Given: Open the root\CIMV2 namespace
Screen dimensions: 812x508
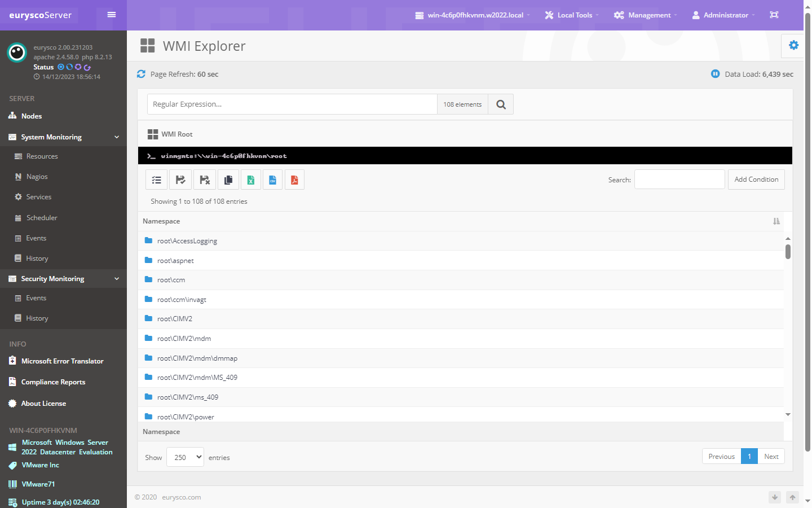Looking at the screenshot, I should coord(175,319).
